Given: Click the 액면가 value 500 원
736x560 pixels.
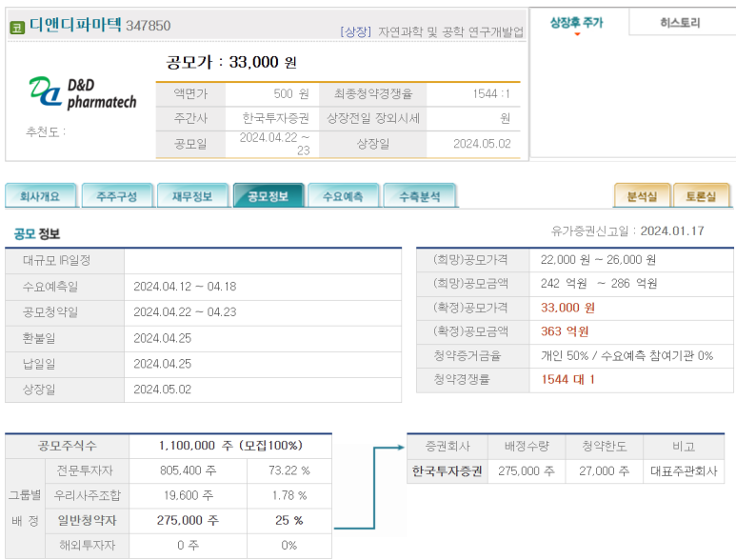Looking at the screenshot, I should [291, 94].
